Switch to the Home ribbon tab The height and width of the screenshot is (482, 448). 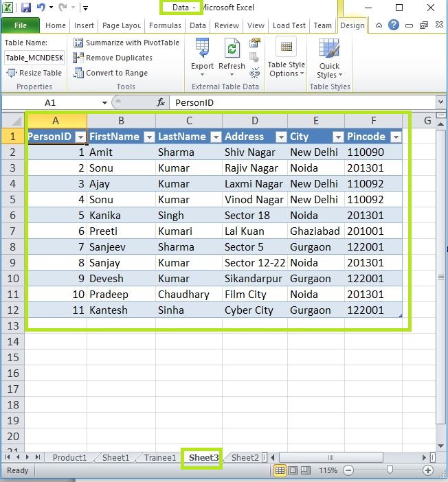click(x=56, y=25)
